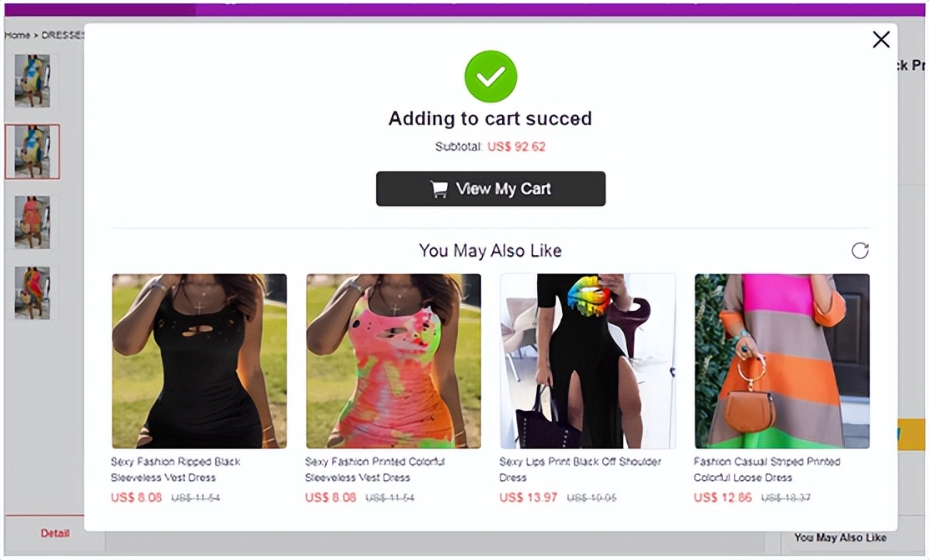Close the add-to-cart popup with the X
This screenshot has width=929, height=560.
(881, 40)
